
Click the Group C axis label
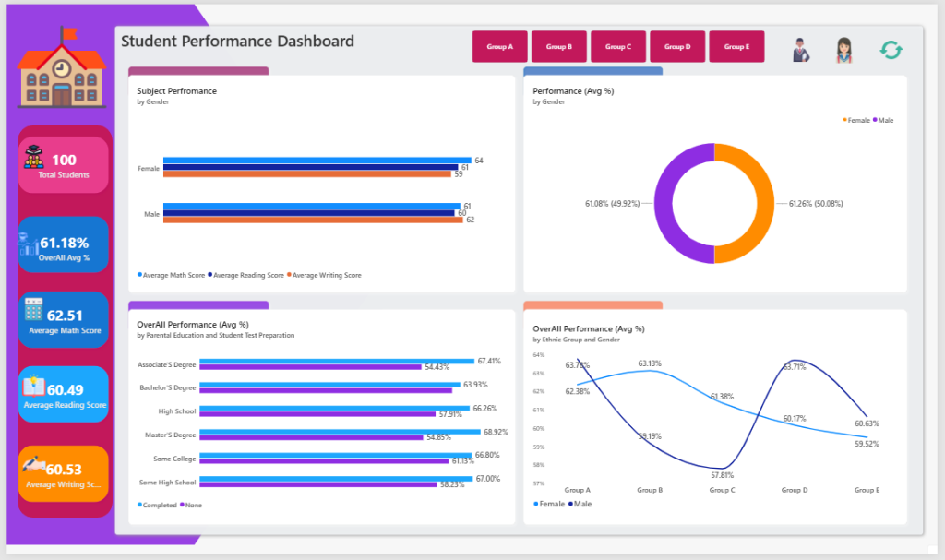click(722, 490)
